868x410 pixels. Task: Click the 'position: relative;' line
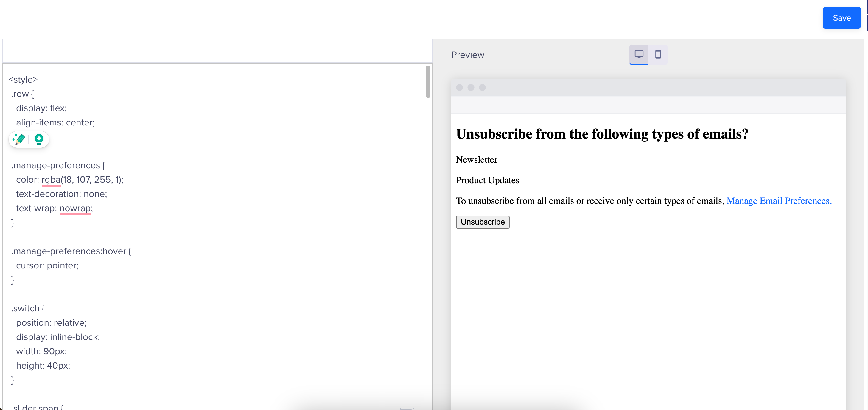(x=51, y=323)
